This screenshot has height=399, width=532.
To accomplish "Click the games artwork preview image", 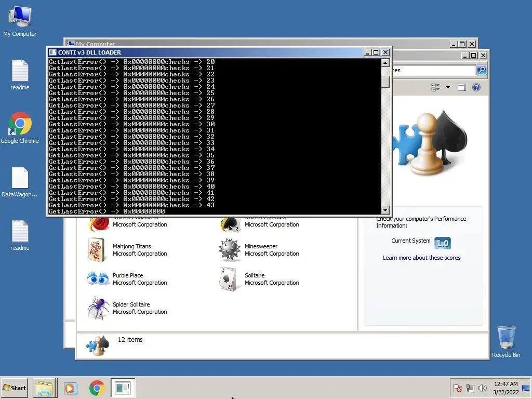I will [430, 143].
